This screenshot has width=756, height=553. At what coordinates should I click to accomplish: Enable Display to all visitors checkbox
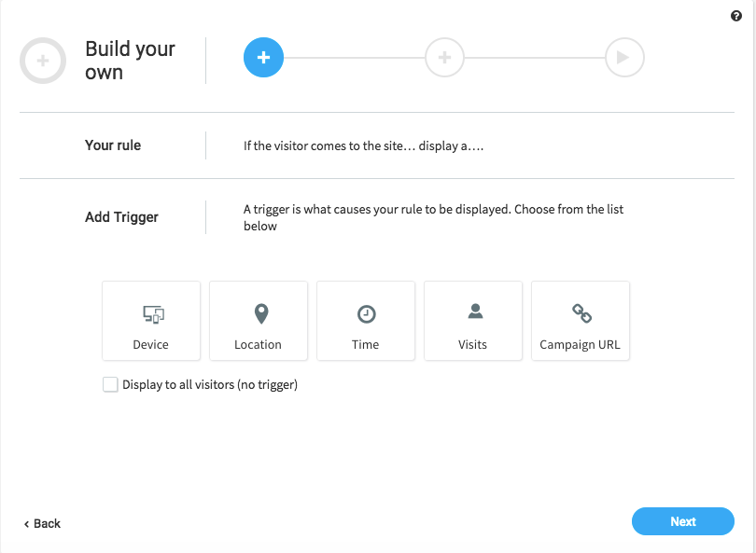(110, 384)
